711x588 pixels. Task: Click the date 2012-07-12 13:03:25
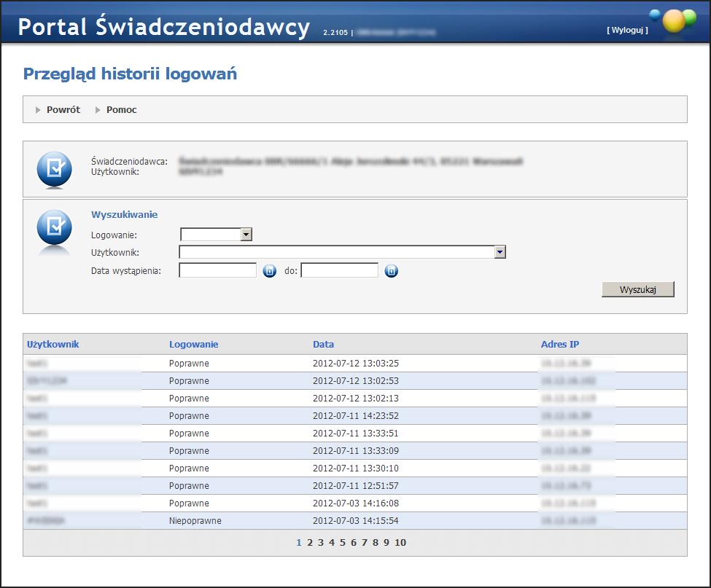point(356,364)
